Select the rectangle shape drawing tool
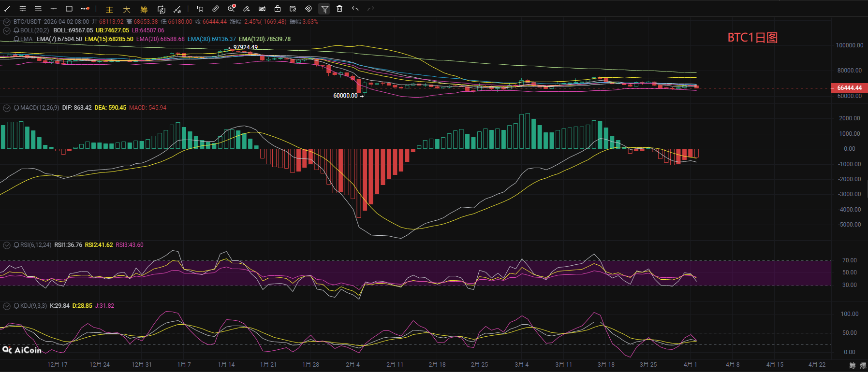Image resolution: width=868 pixels, height=372 pixels. [x=69, y=9]
